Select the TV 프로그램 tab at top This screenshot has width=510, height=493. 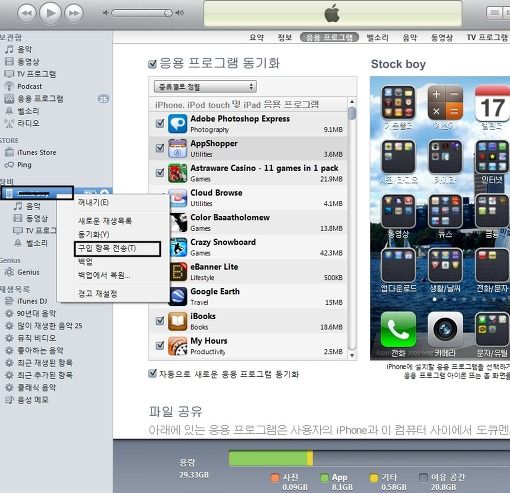click(x=487, y=37)
